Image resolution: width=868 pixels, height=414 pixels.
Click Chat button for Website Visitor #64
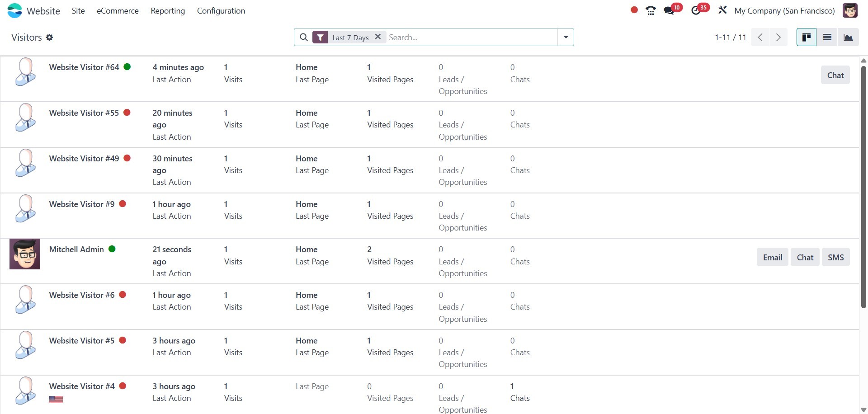pos(835,75)
